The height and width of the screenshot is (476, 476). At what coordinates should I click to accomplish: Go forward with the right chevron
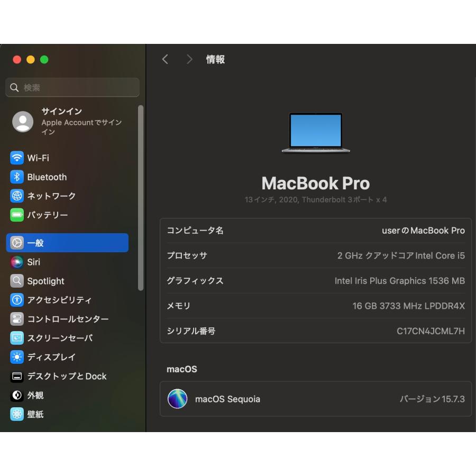(x=189, y=59)
